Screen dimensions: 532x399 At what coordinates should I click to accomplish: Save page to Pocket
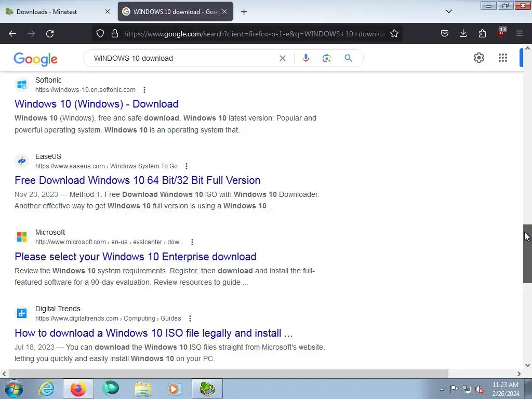(x=445, y=34)
